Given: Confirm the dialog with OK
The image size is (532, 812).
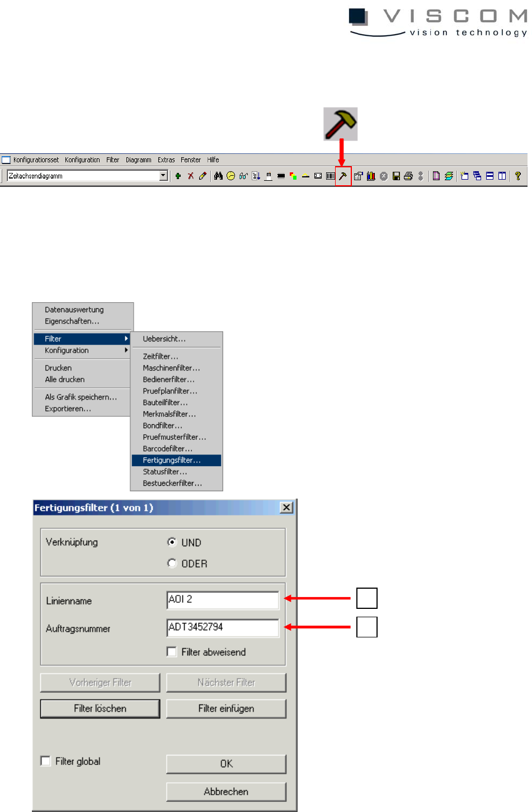Looking at the screenshot, I should 226,764.
